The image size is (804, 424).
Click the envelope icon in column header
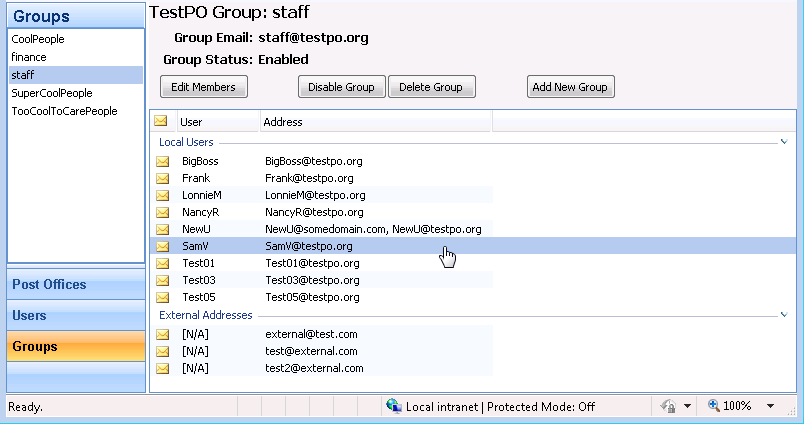[160, 121]
